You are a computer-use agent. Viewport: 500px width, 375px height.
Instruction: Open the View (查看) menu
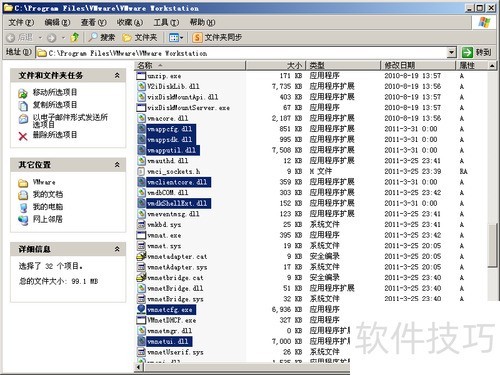pyautogui.click(x=94, y=22)
